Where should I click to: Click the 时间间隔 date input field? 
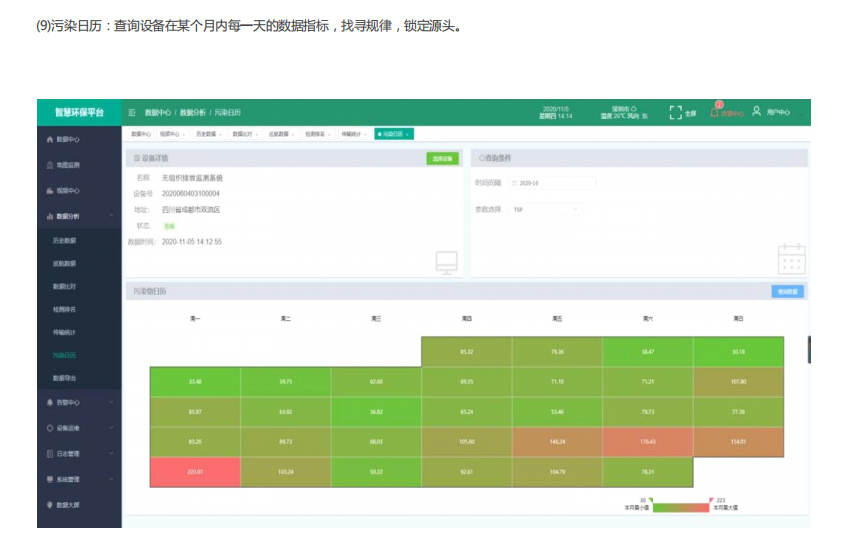pos(555,183)
